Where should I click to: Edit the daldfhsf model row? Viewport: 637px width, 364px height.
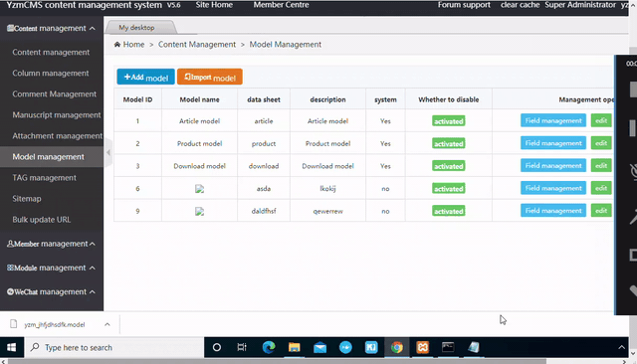coord(601,211)
